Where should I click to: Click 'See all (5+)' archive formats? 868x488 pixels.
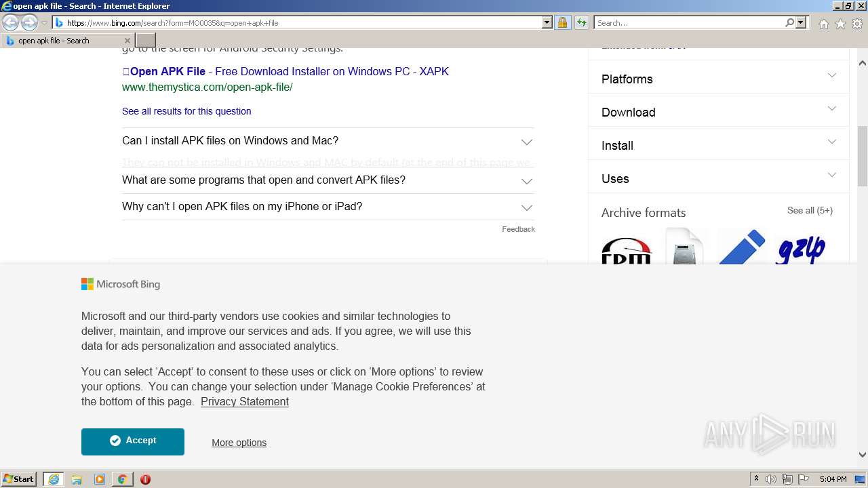810,211
